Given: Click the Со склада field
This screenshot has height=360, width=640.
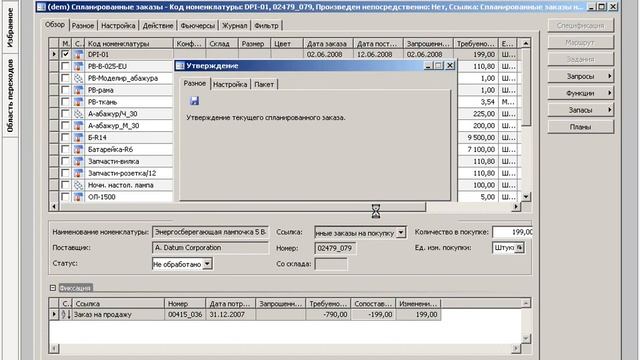Looking at the screenshot, I should coord(331,264).
